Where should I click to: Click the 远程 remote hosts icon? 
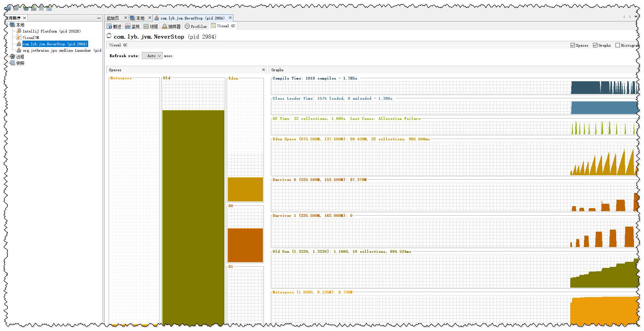[x=13, y=56]
